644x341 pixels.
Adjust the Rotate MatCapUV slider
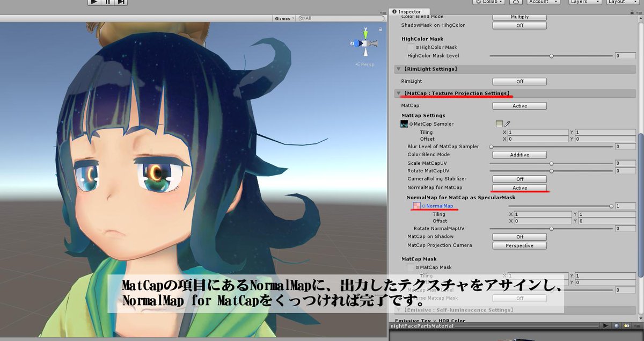pyautogui.click(x=551, y=171)
